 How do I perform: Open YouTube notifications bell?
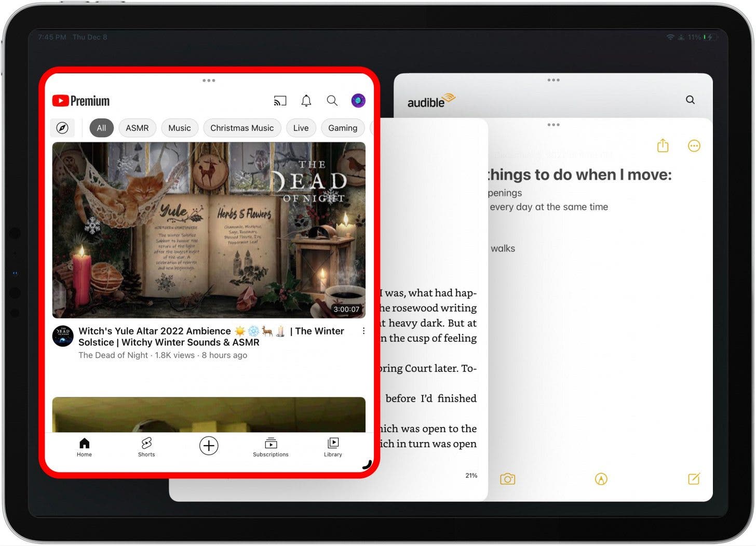click(x=306, y=100)
